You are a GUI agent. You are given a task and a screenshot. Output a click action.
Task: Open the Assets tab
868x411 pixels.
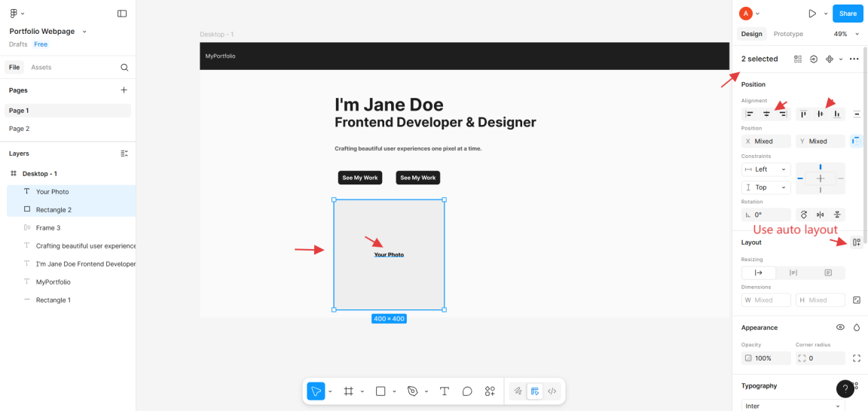(41, 68)
